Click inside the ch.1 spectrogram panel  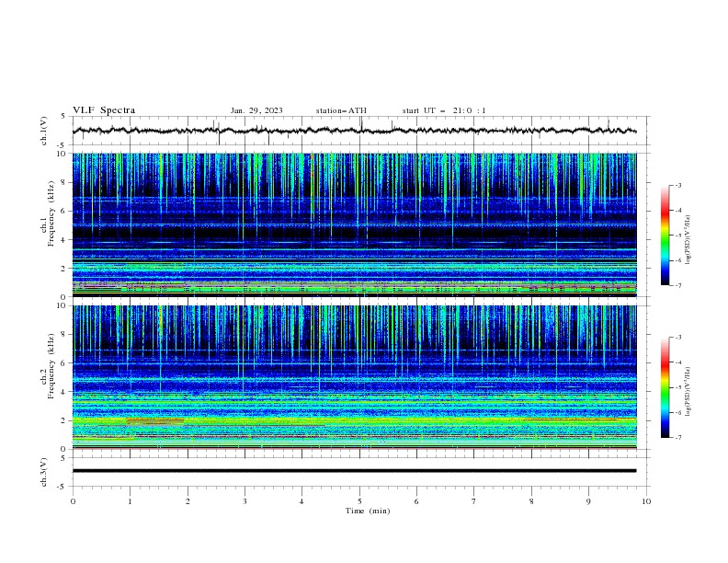click(354, 224)
